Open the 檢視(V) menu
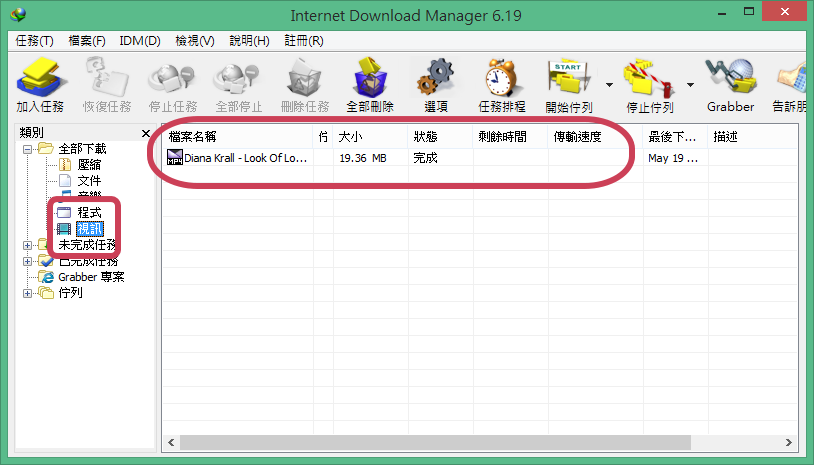Viewport: 814px width, 465px height. (194, 41)
